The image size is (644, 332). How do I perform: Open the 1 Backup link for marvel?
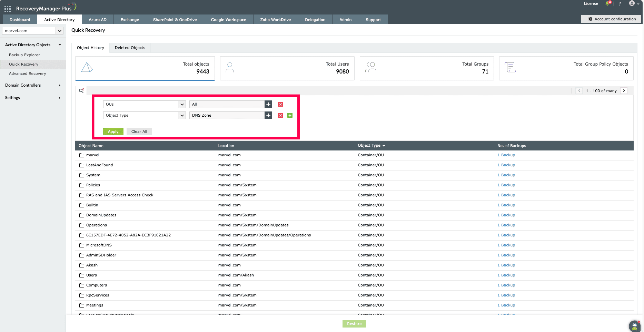[x=506, y=155]
